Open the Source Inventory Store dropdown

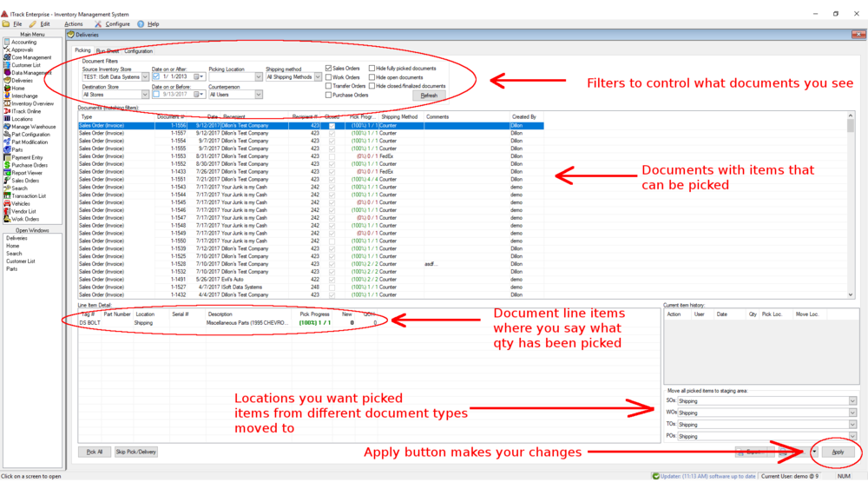pyautogui.click(x=145, y=77)
